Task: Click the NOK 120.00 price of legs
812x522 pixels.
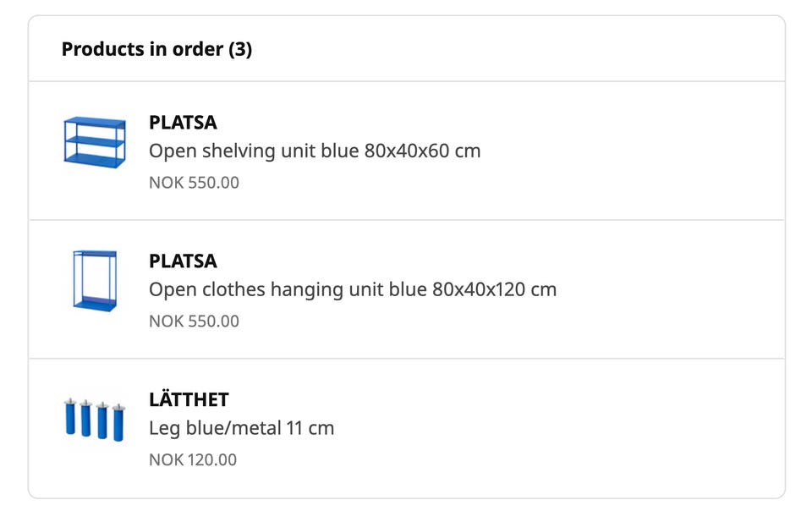Action: coord(193,460)
